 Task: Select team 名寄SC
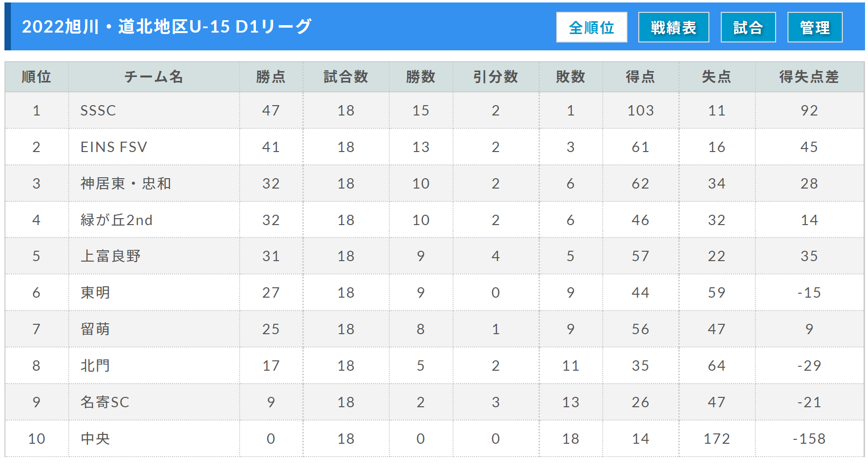tap(105, 402)
